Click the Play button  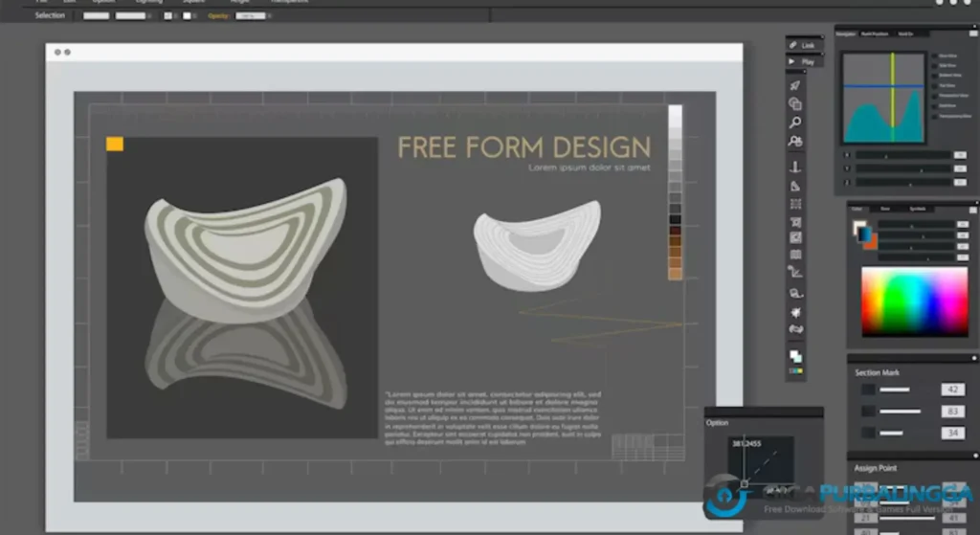click(x=804, y=62)
